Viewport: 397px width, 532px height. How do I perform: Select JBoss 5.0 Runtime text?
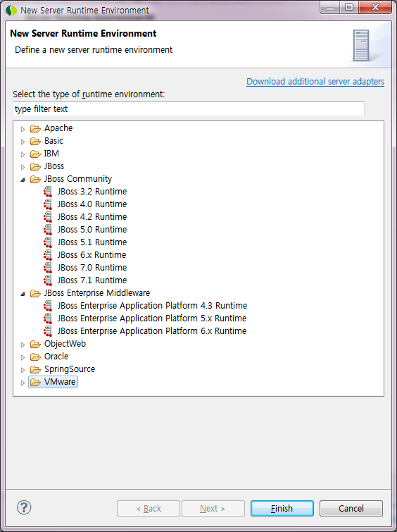tap(92, 230)
